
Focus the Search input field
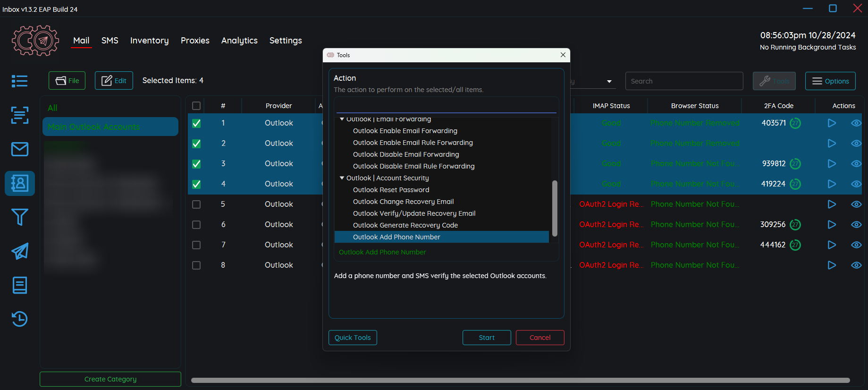click(x=684, y=81)
